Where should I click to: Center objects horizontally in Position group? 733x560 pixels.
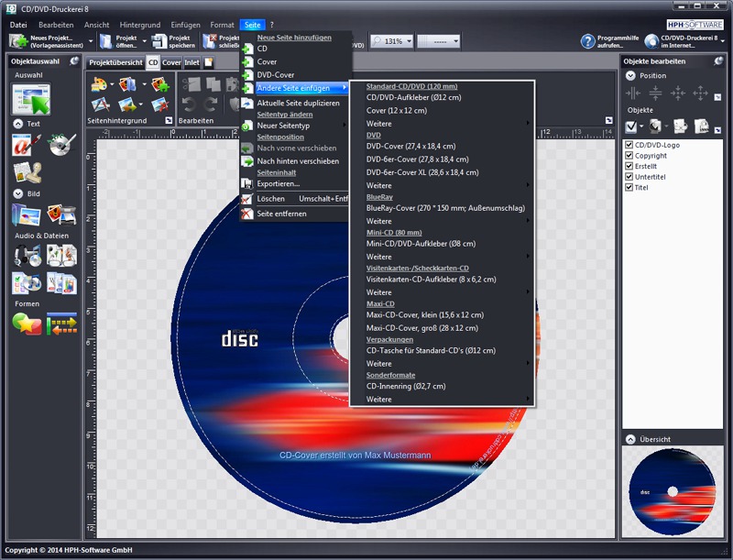tap(633, 93)
